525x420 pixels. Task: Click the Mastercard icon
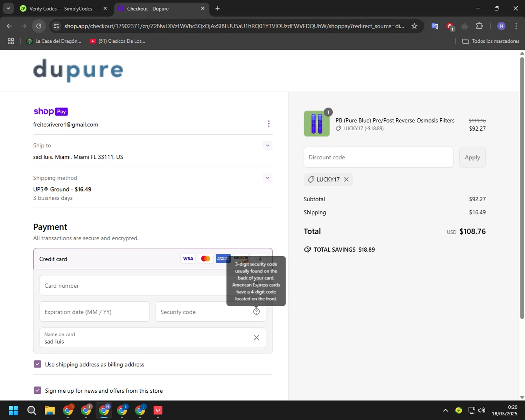pos(205,259)
